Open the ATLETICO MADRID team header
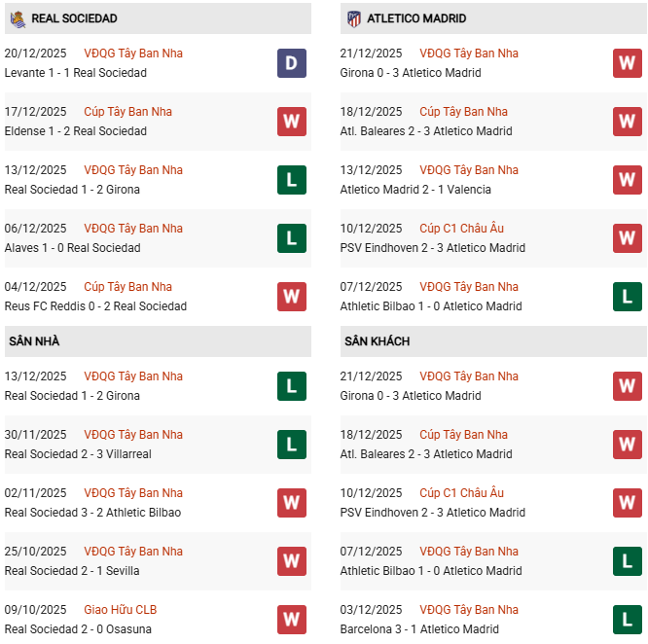This screenshot has width=648, height=644. tap(417, 18)
